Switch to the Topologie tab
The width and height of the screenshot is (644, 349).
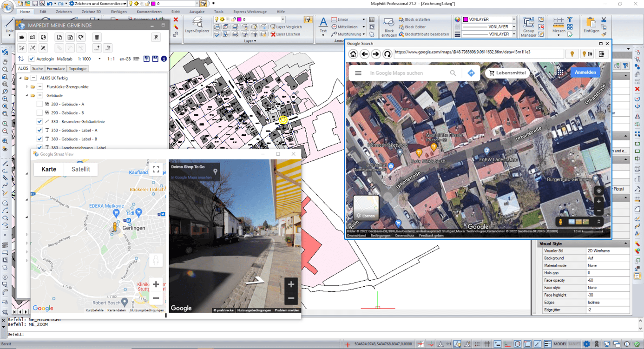[77, 69]
